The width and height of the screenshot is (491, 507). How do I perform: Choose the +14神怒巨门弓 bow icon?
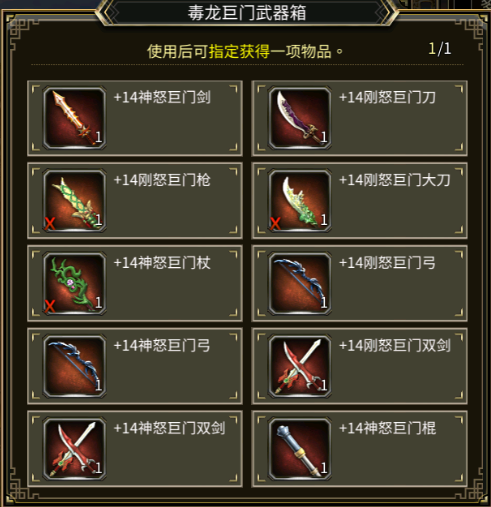[75, 366]
